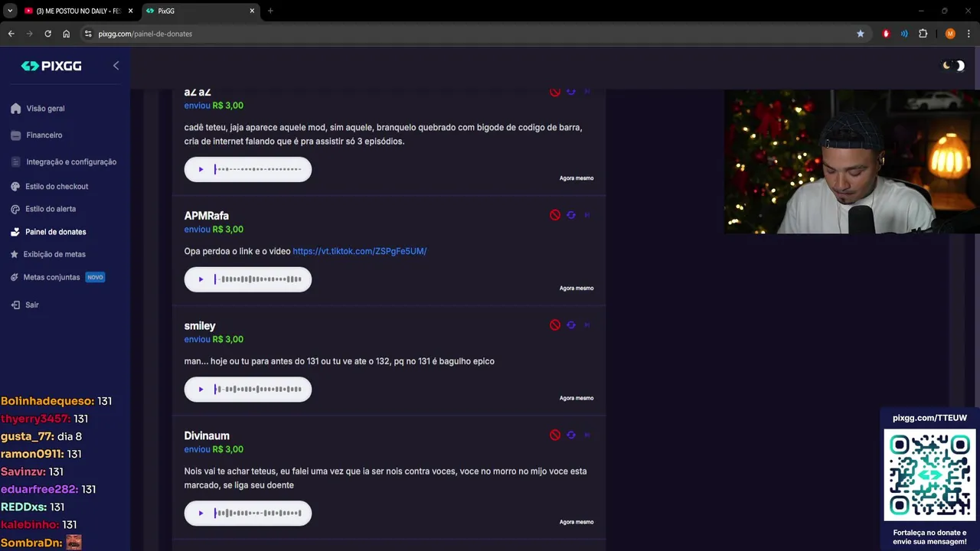Select Painel de donates menu item

click(x=56, y=232)
